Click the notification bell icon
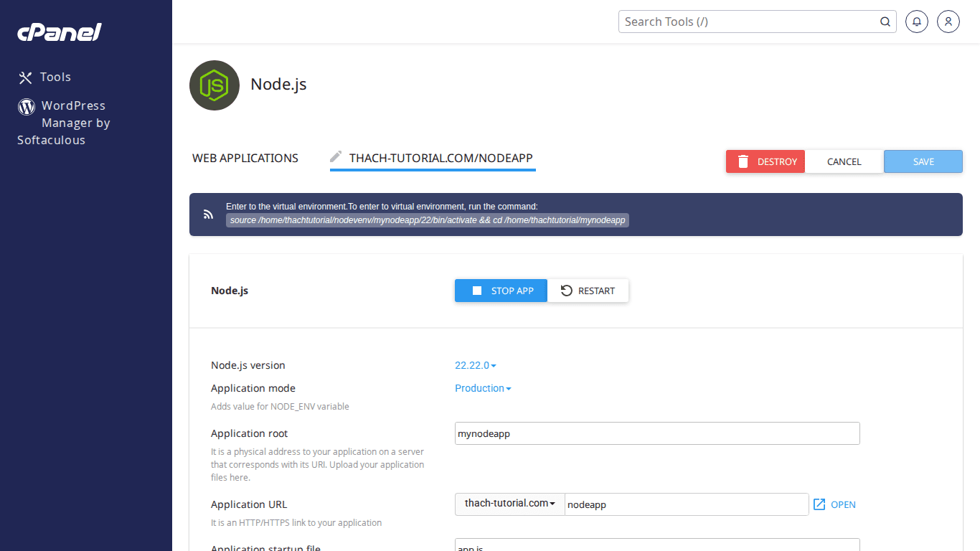 click(916, 22)
